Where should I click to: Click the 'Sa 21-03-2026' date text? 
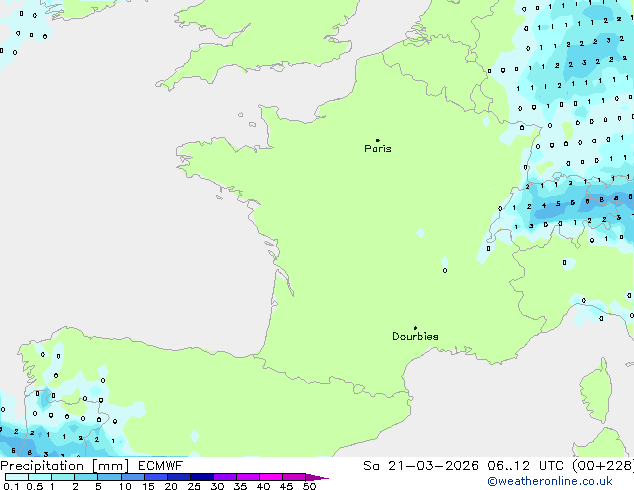421,466
